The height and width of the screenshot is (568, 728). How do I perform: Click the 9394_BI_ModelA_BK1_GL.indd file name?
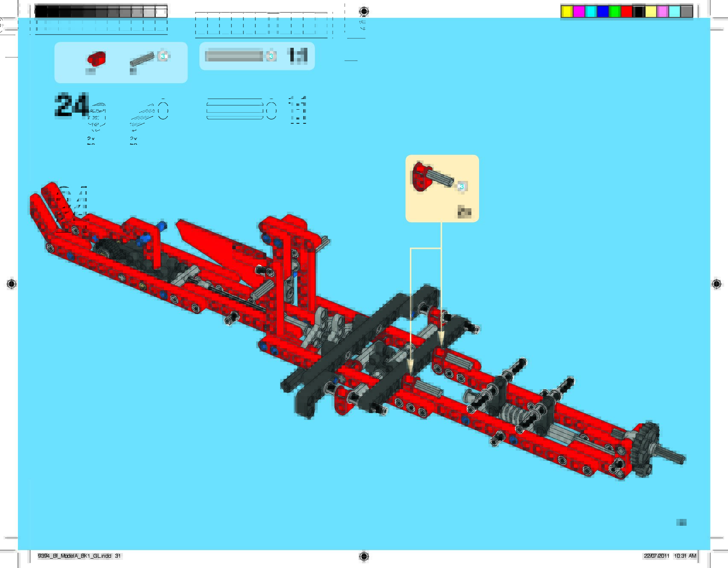point(75,556)
